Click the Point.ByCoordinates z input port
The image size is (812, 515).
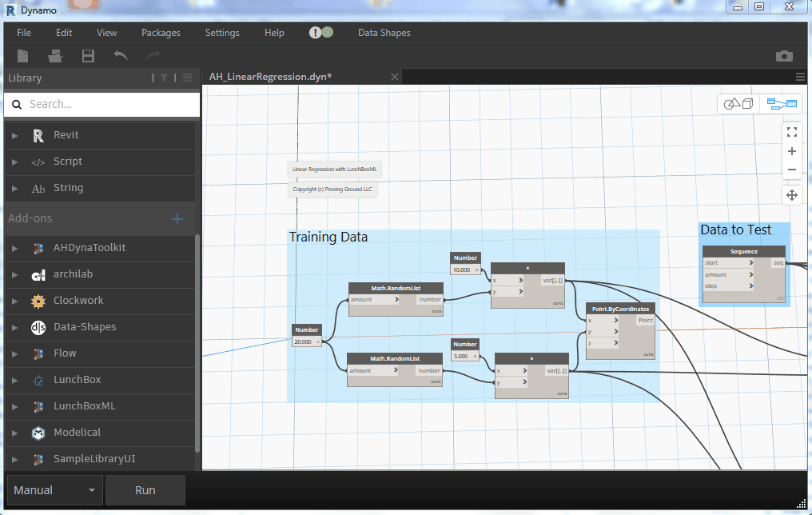(x=603, y=343)
